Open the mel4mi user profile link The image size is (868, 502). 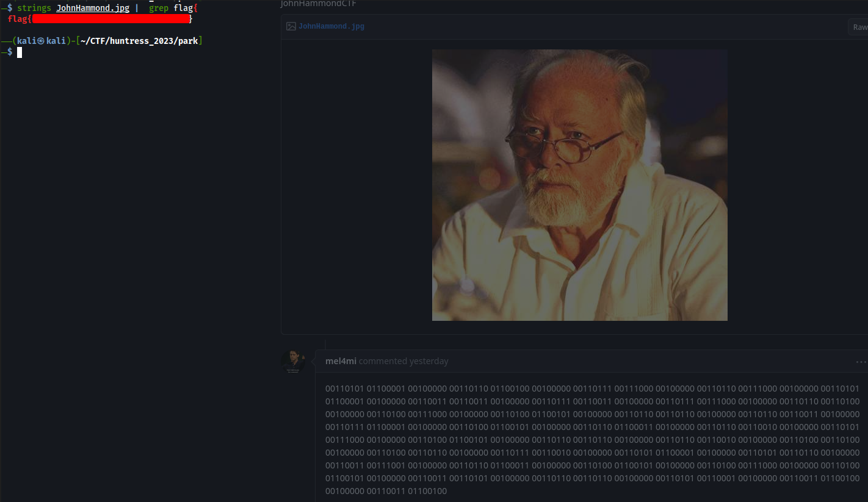point(341,361)
